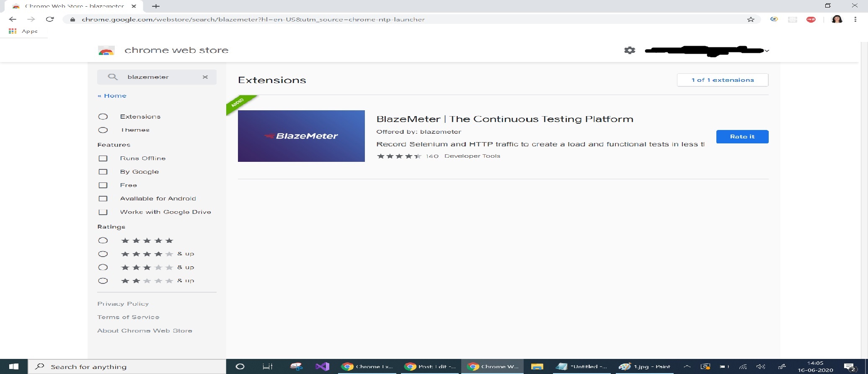Open the red BlazeMeter extension icon in toolbar
Image resolution: width=868 pixels, height=374 pixels.
click(x=811, y=19)
